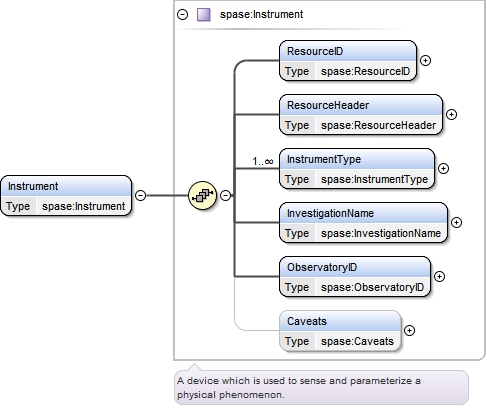
Task: Select the optional Caveats element node
Action: (x=340, y=331)
